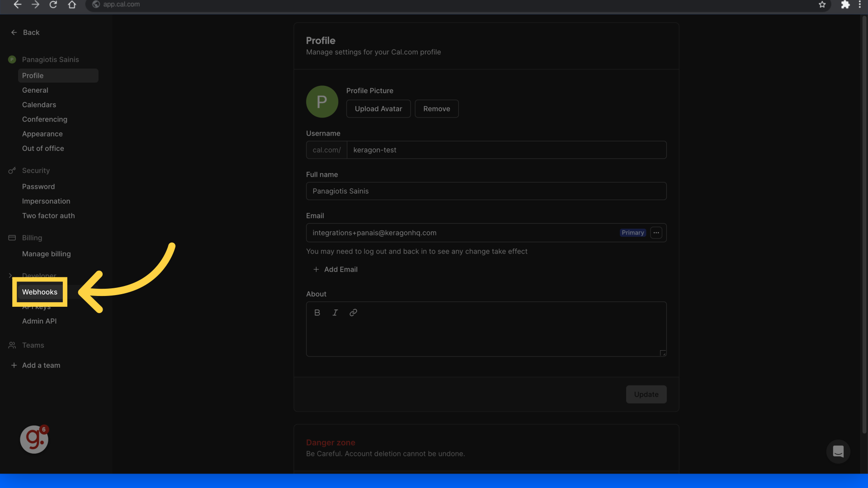Click the green P profile avatar

(322, 102)
